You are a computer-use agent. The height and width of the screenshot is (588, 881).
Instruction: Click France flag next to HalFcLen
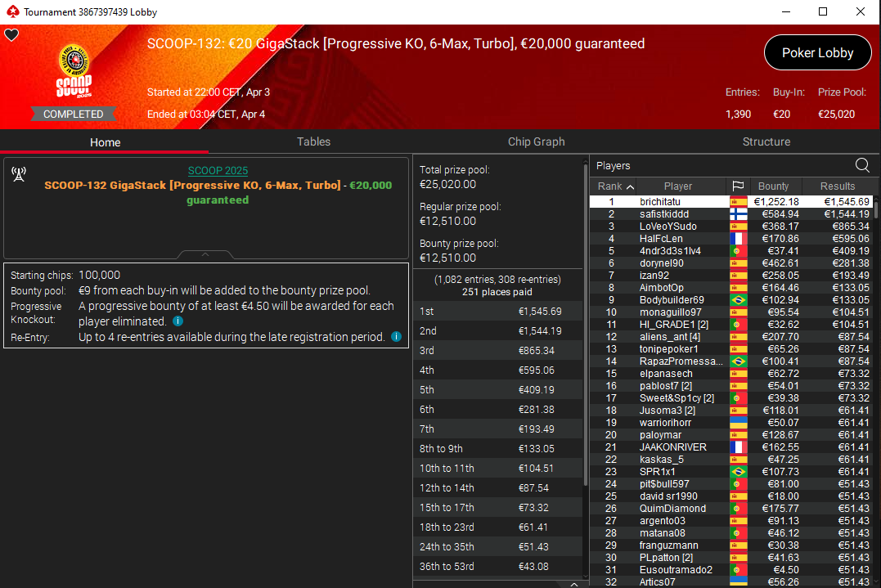coord(738,239)
